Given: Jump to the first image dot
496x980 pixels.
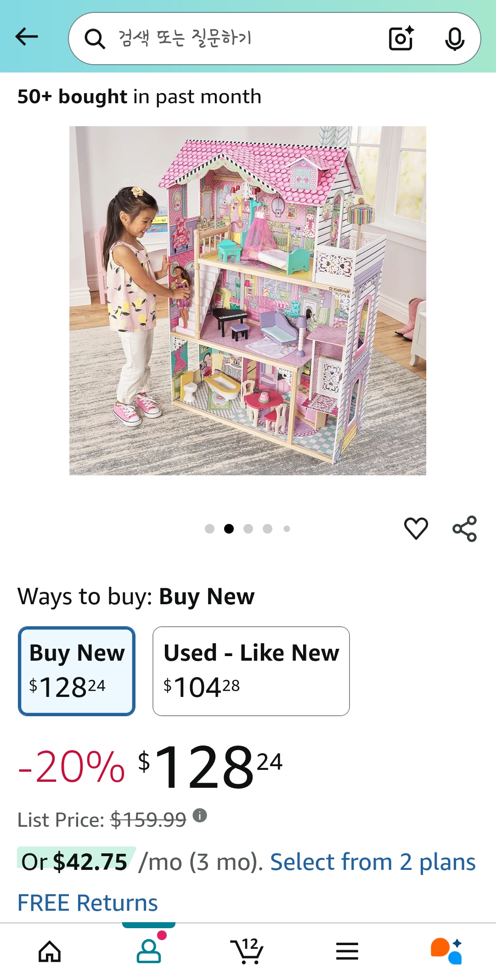Looking at the screenshot, I should coord(210,529).
